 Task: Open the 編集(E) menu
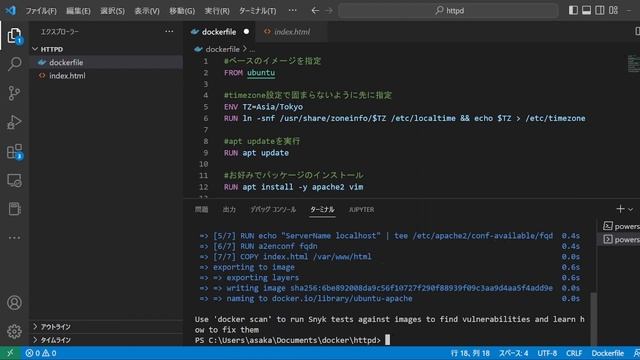point(78,11)
